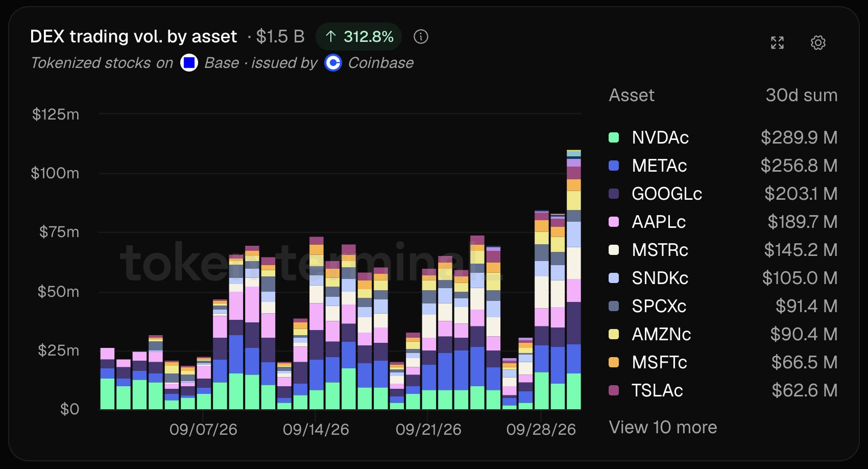Viewport: 868px width, 469px height.
Task: Expand the list with View 10 more
Action: [x=663, y=427]
